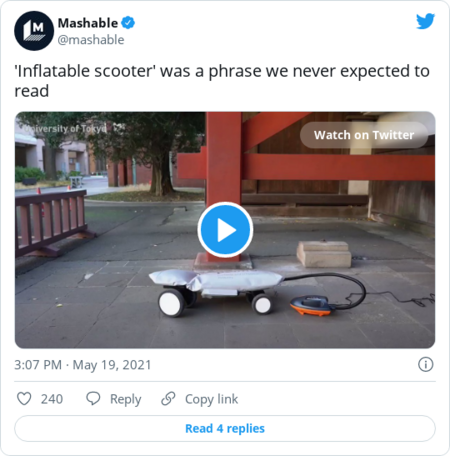Open the Mashable profile avatar
Viewport: 450px width, 456px height.
coord(34,31)
